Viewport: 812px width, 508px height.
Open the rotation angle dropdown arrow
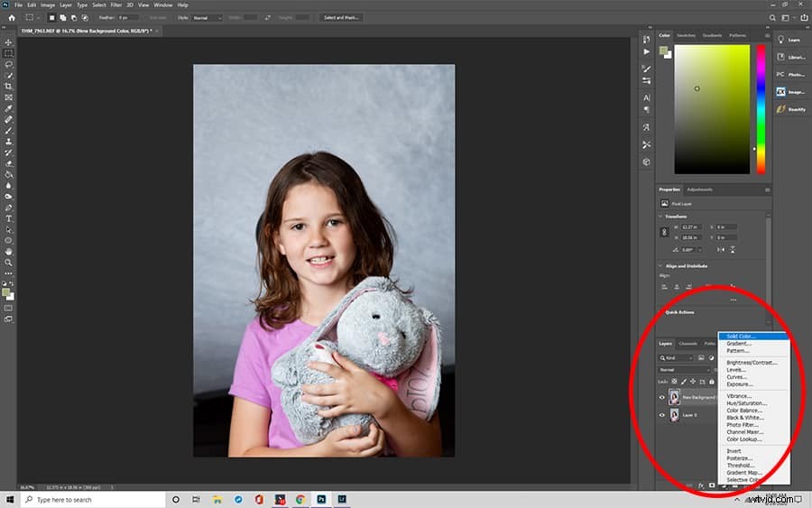tap(700, 250)
